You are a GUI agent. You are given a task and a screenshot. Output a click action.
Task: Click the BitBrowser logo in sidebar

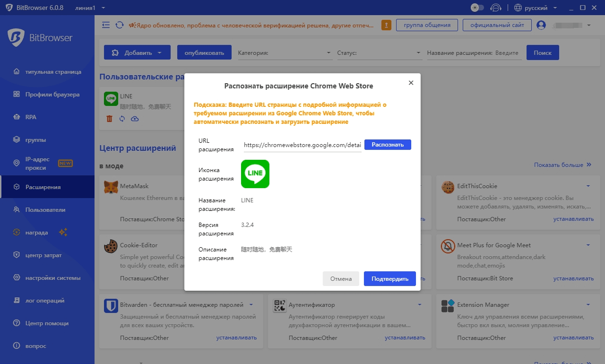click(40, 38)
